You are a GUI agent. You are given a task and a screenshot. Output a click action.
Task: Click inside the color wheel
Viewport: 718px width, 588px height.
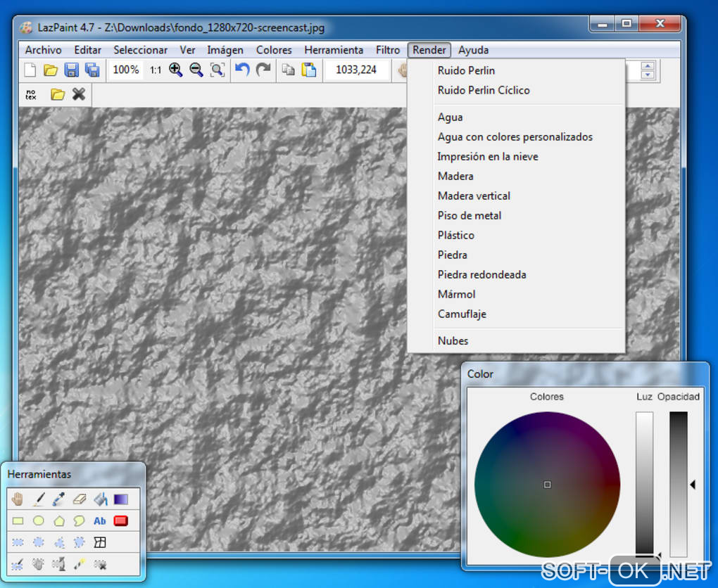[x=547, y=485]
